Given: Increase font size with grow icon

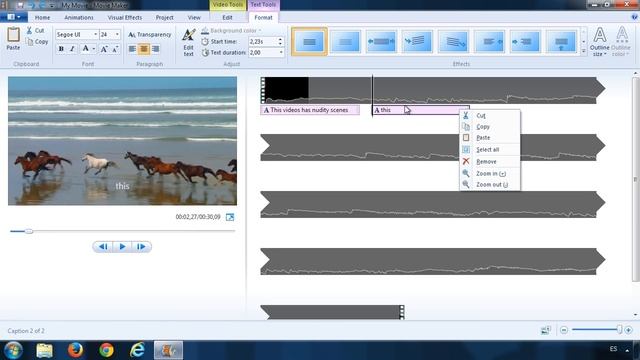Looking at the screenshot, I should (x=104, y=49).
